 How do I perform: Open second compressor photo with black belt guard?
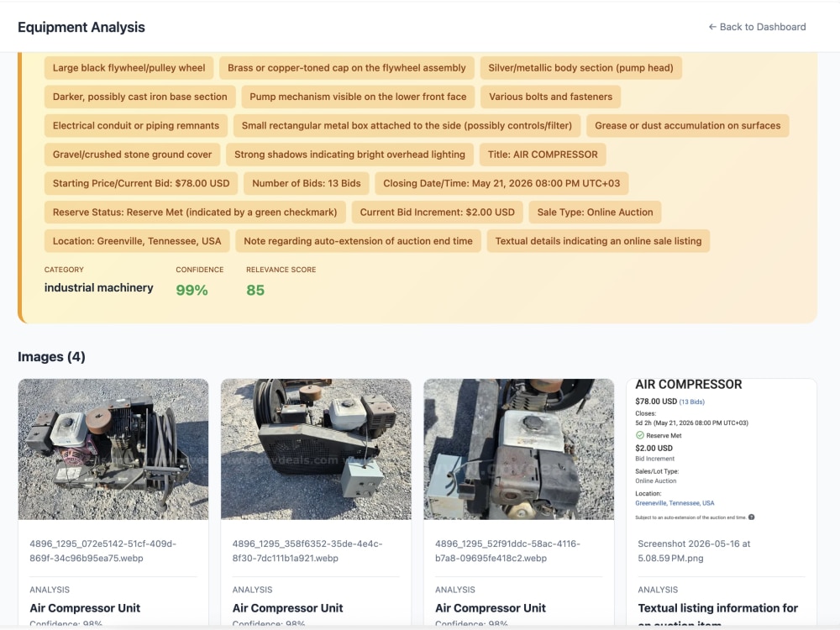316,449
